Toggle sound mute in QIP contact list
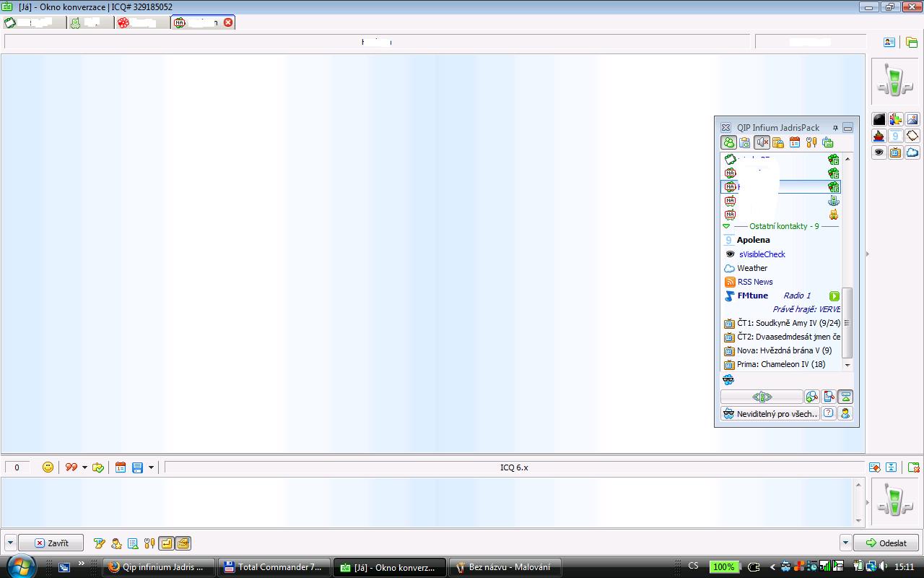Image resolution: width=924 pixels, height=578 pixels. 762,143
